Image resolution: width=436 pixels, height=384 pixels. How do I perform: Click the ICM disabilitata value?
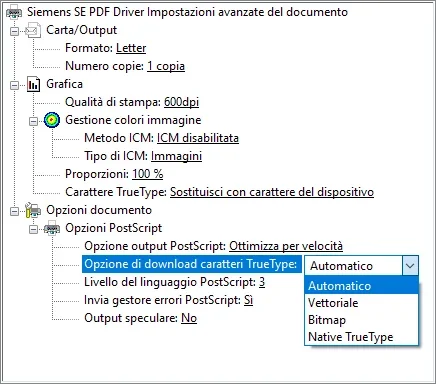point(198,138)
